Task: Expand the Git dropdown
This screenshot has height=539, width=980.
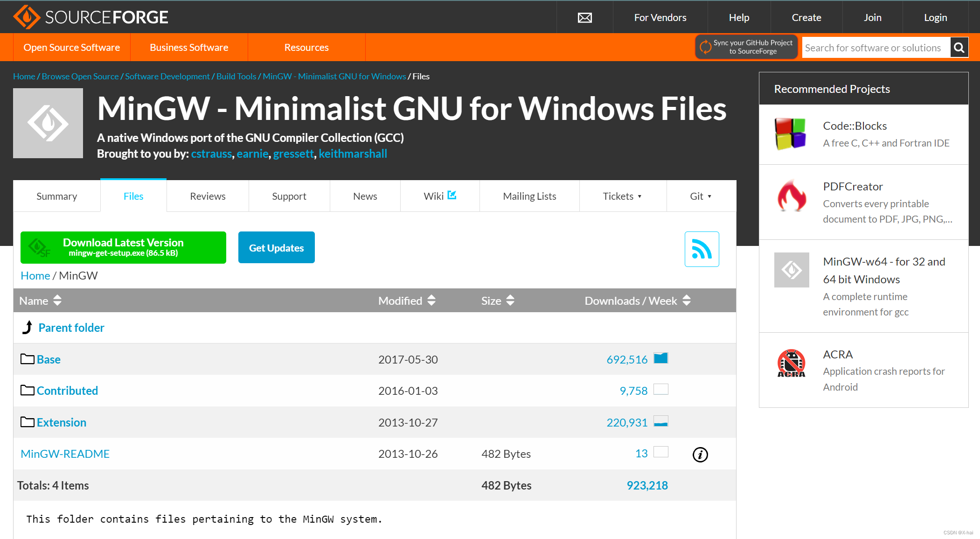Action: point(701,196)
